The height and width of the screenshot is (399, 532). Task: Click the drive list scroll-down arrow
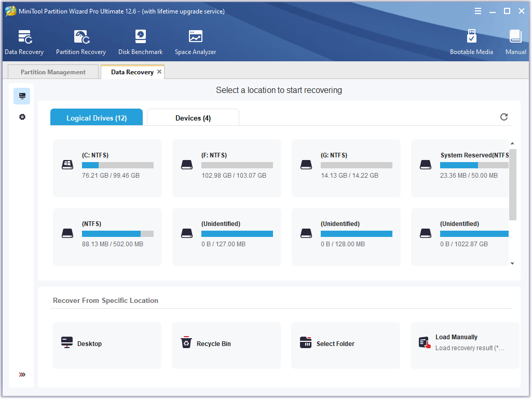tap(512, 263)
